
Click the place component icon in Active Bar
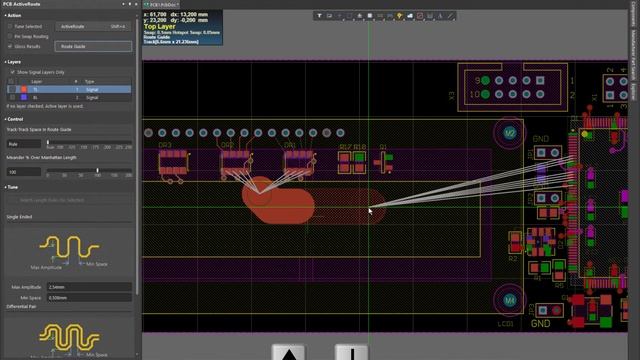point(369,16)
